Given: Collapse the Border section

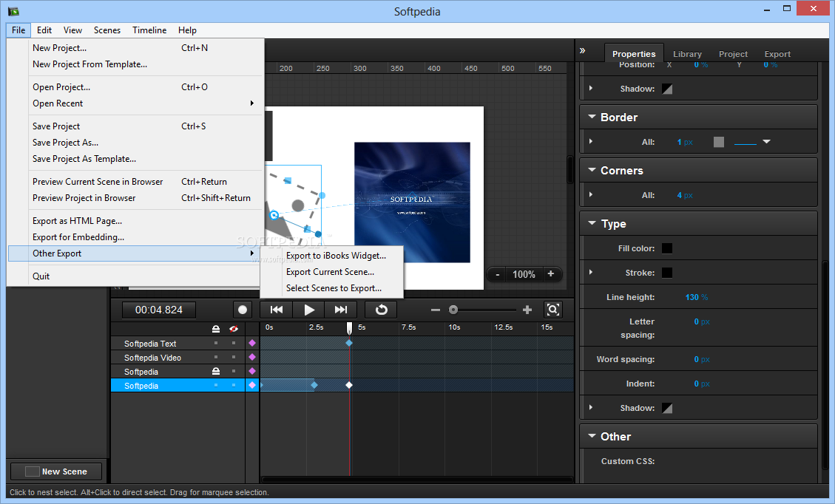Looking at the screenshot, I should [592, 117].
